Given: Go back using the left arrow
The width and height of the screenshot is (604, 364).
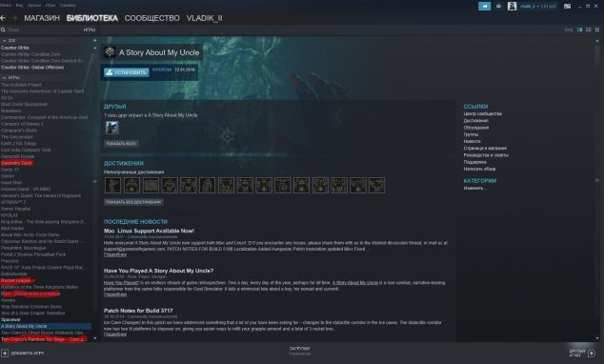Looking at the screenshot, I should tap(3, 18).
